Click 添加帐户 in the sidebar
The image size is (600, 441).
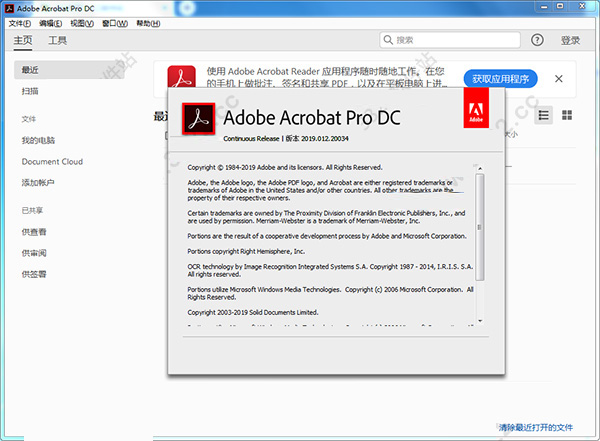tap(38, 183)
